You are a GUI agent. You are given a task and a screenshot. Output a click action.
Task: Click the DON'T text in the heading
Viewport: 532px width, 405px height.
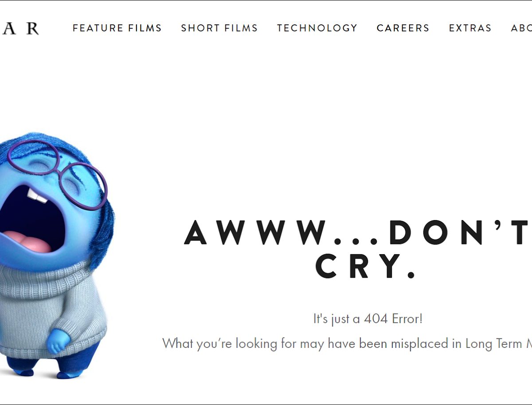pyautogui.click(x=460, y=232)
